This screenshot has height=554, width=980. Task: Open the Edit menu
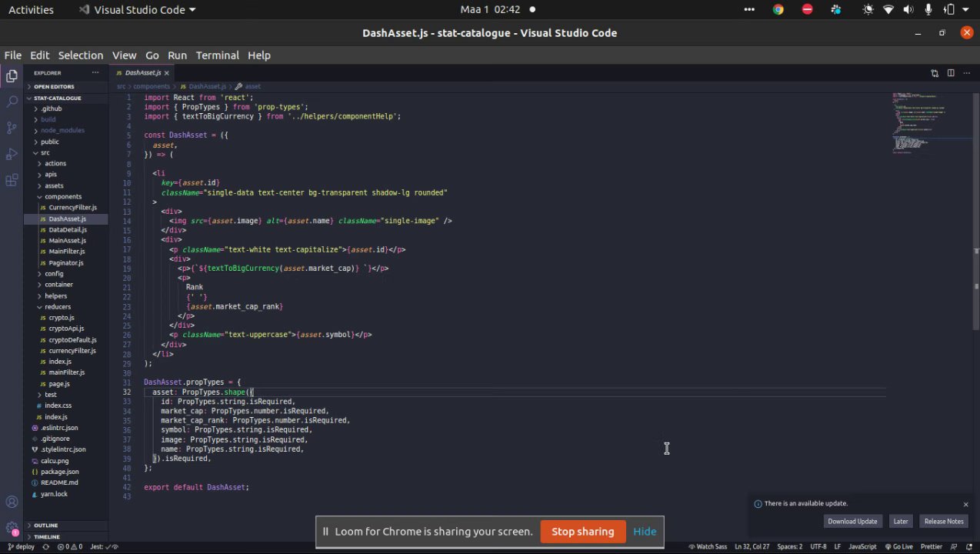(x=39, y=55)
